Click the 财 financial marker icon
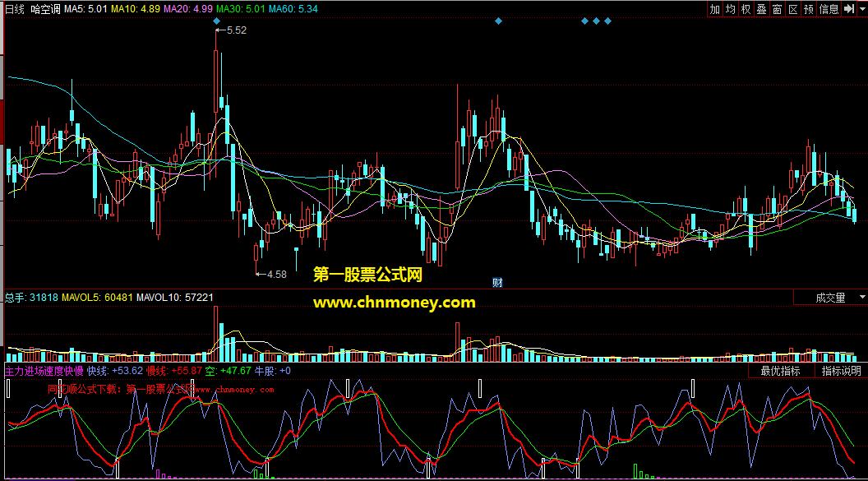This screenshot has width=868, height=481. pos(497,283)
